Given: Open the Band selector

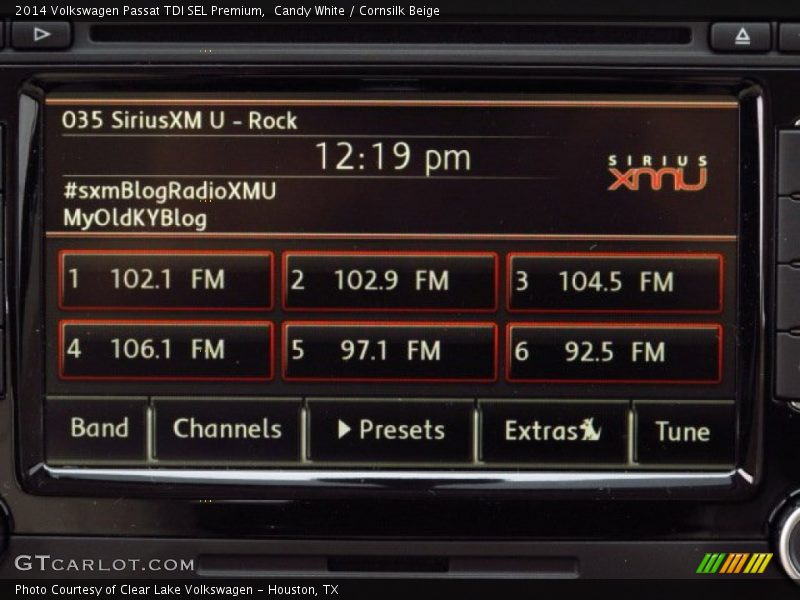Looking at the screenshot, I should (99, 429).
